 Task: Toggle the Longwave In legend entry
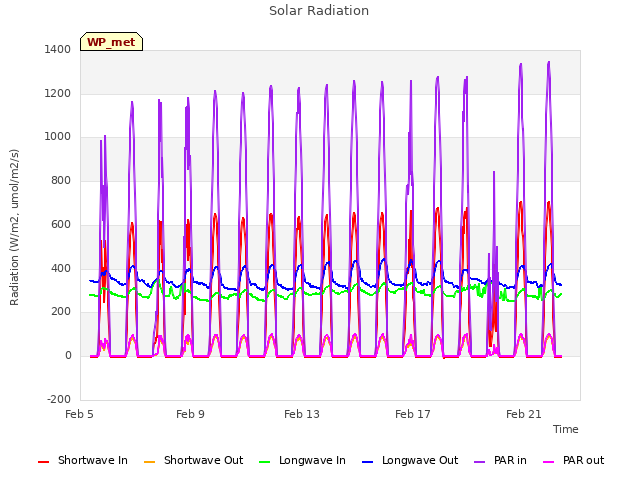click(302, 460)
